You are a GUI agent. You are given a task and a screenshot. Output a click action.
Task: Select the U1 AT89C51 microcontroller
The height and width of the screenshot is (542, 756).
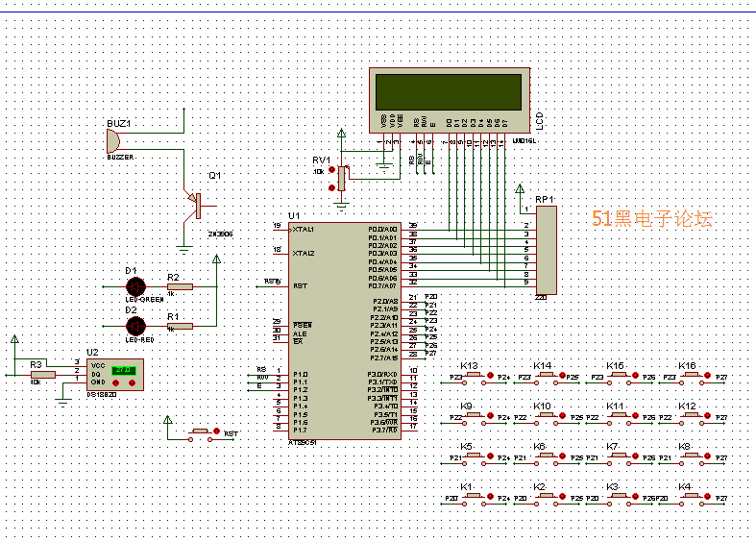[345, 331]
